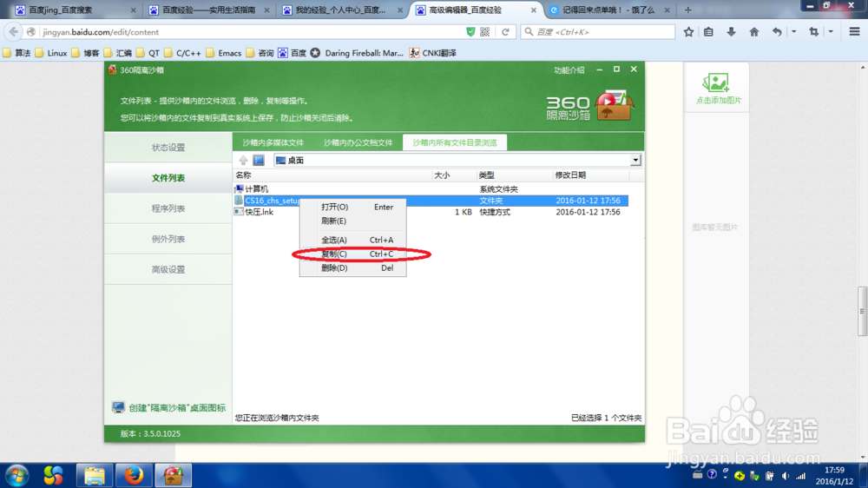Select 沙箱内所有文件目录浏览 tab

point(455,142)
